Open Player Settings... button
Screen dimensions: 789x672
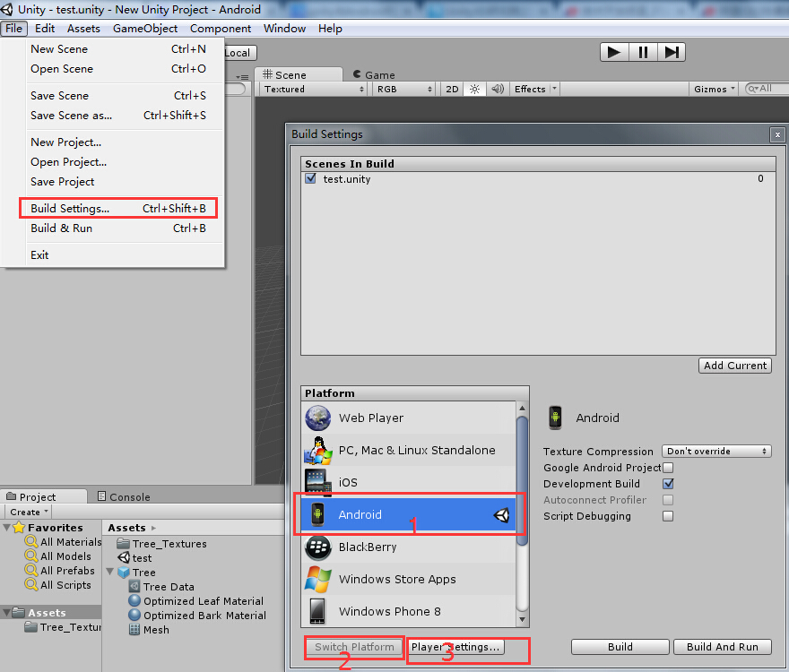[x=455, y=647]
